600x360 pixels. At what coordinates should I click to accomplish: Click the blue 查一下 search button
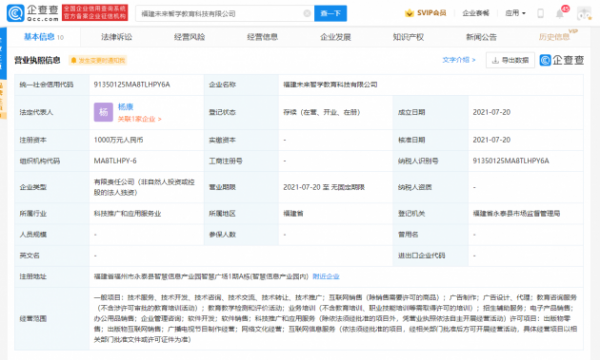click(x=331, y=13)
